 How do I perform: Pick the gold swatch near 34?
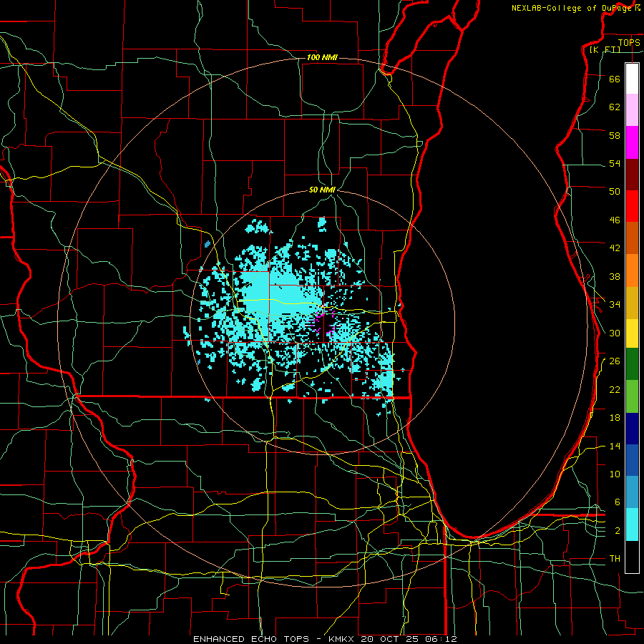[632, 303]
